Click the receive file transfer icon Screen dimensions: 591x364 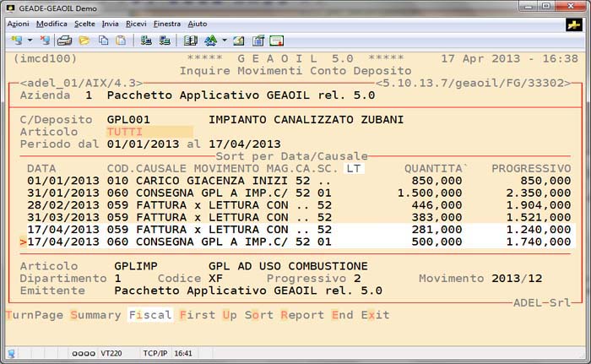[164, 40]
